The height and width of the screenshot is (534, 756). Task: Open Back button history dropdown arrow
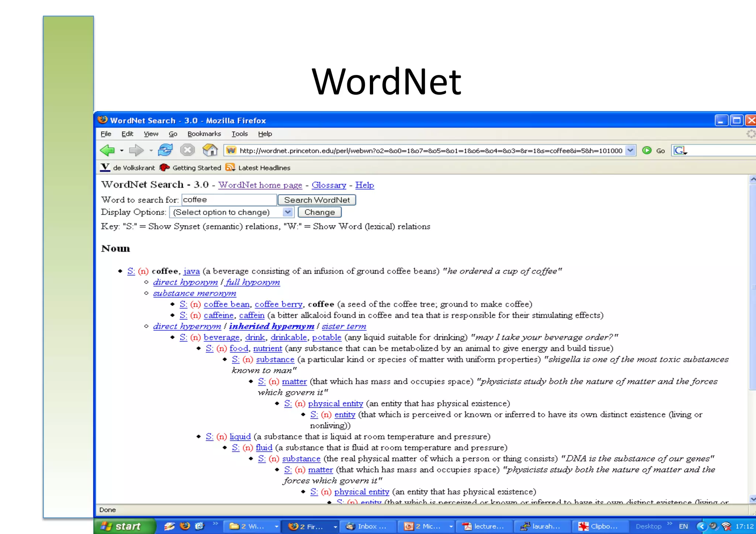[x=121, y=151]
